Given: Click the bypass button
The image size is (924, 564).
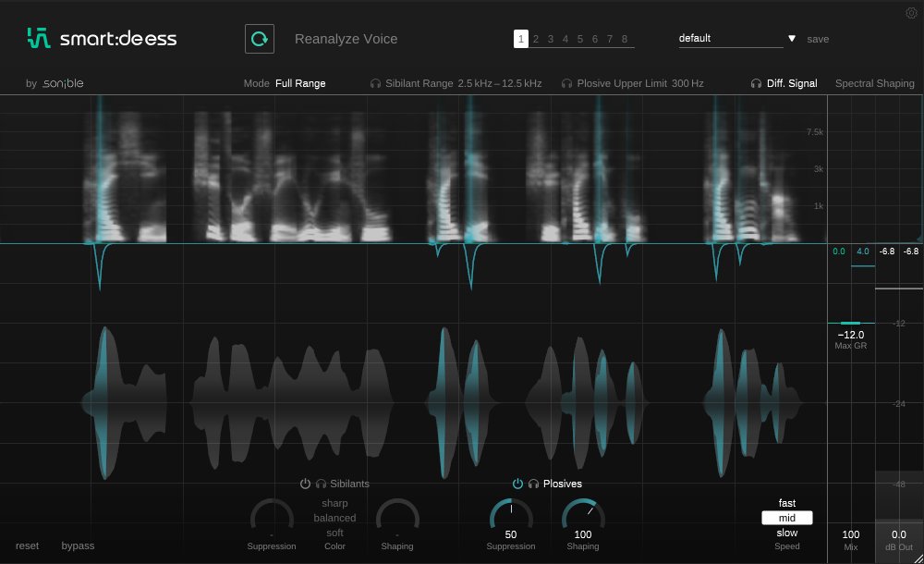Looking at the screenshot, I should point(78,546).
